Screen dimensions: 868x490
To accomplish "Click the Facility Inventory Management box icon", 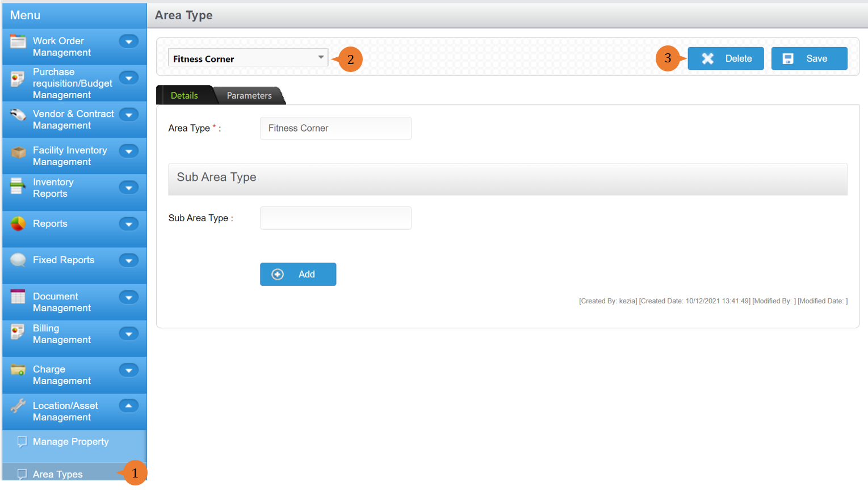I will pos(18,152).
